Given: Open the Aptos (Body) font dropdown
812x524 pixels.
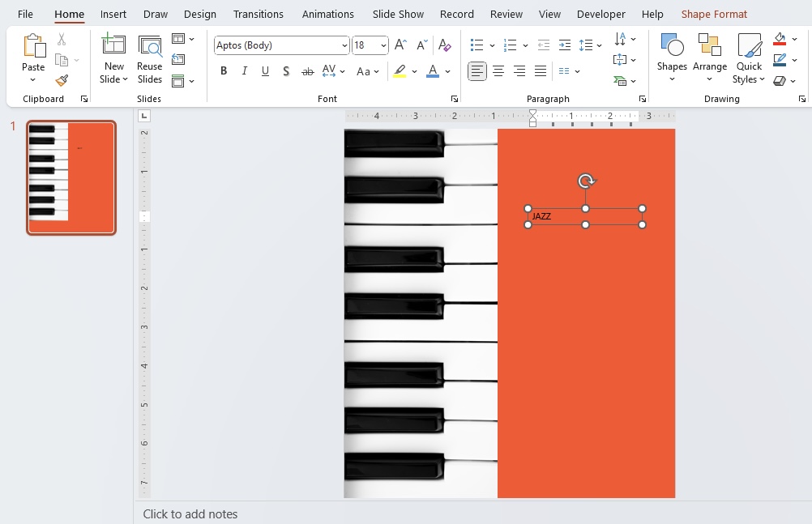Looking at the screenshot, I should (282, 45).
